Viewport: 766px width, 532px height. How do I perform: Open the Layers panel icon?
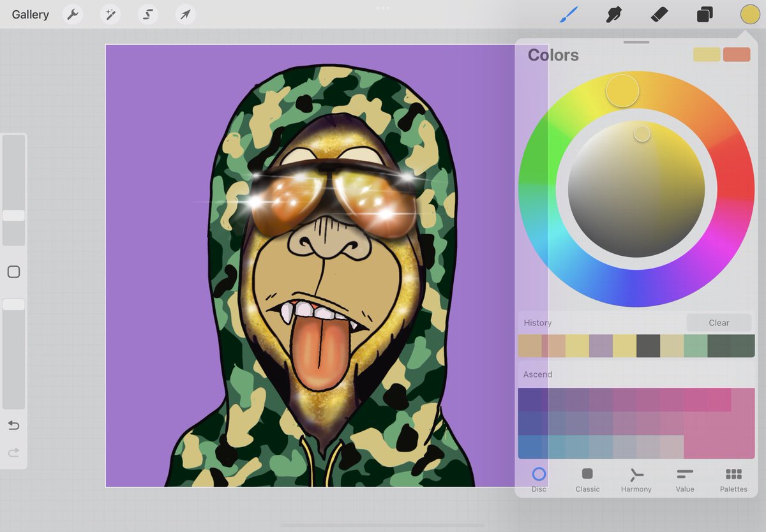coord(705,14)
